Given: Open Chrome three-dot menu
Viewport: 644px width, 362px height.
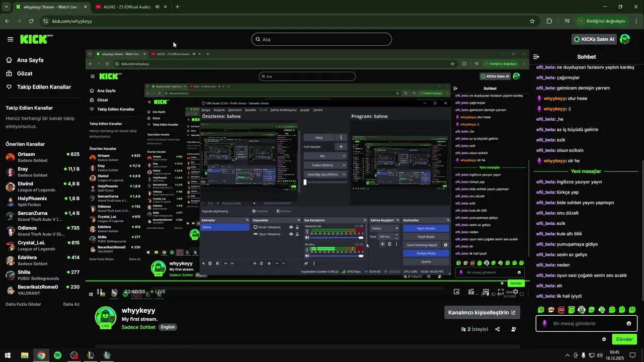Looking at the screenshot, I should pos(637,21).
